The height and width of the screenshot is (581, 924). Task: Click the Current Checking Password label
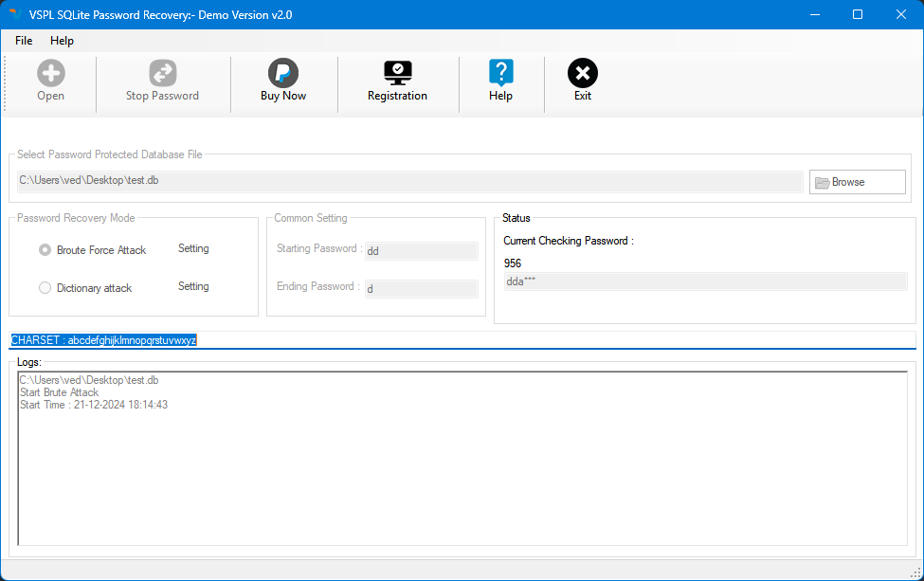[569, 241]
